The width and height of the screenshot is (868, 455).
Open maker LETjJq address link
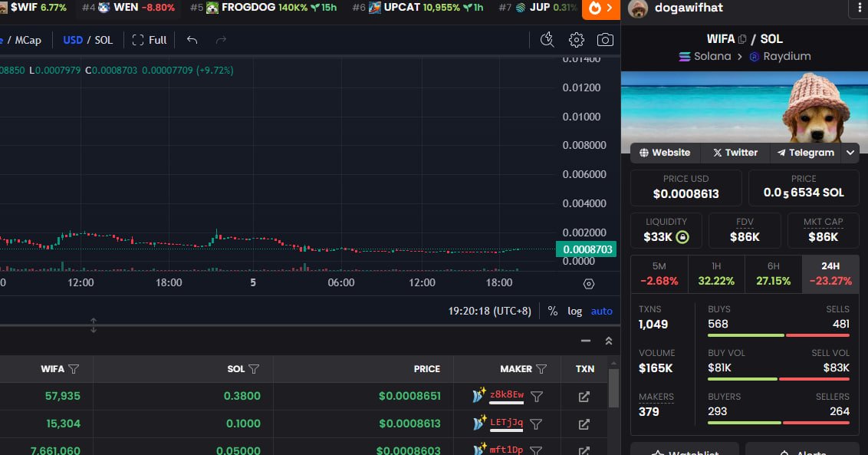pos(506,423)
